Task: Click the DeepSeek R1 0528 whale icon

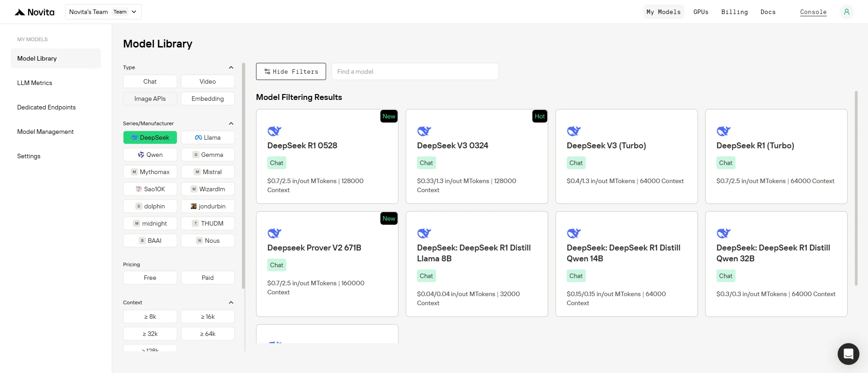Action: click(x=275, y=131)
